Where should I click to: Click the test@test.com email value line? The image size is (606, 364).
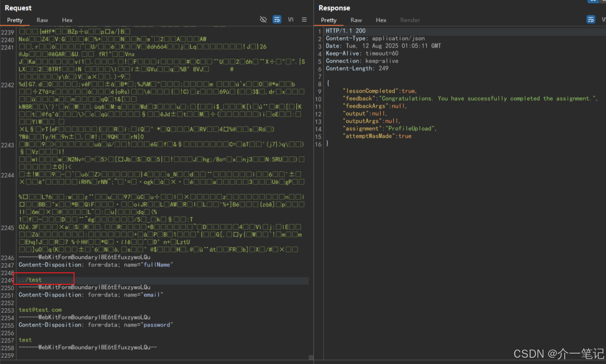(40, 310)
